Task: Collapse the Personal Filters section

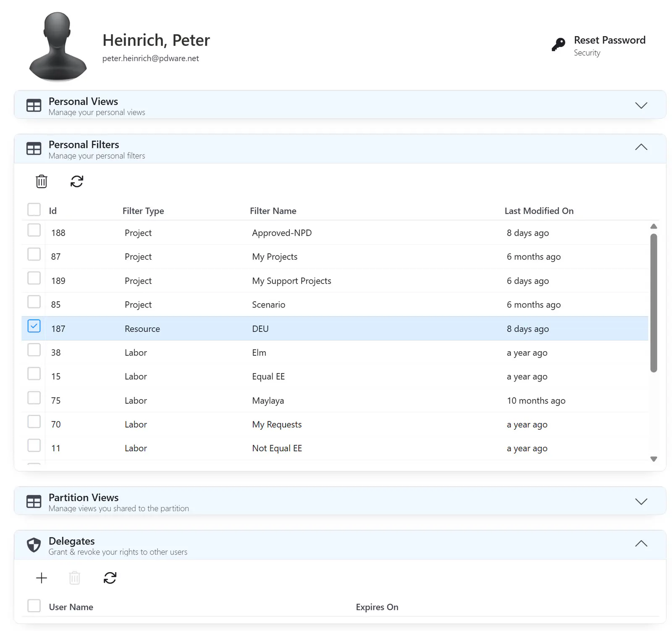Action: click(x=641, y=147)
